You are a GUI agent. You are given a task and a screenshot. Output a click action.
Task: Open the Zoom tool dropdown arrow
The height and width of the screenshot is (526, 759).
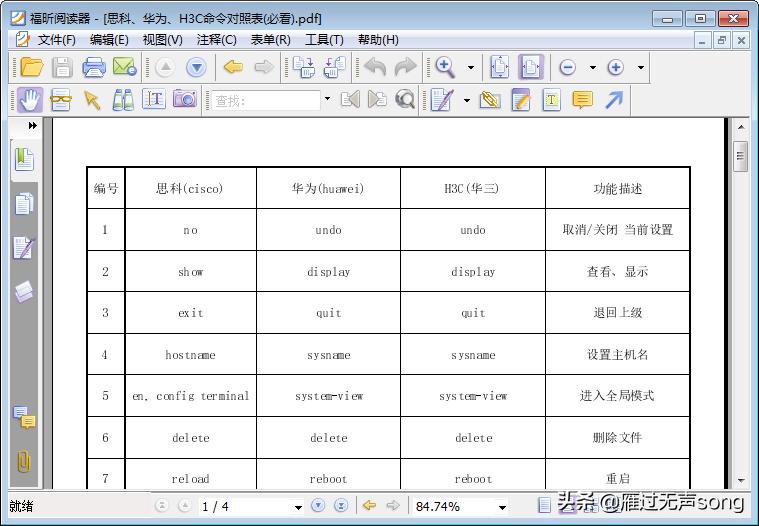[471, 67]
